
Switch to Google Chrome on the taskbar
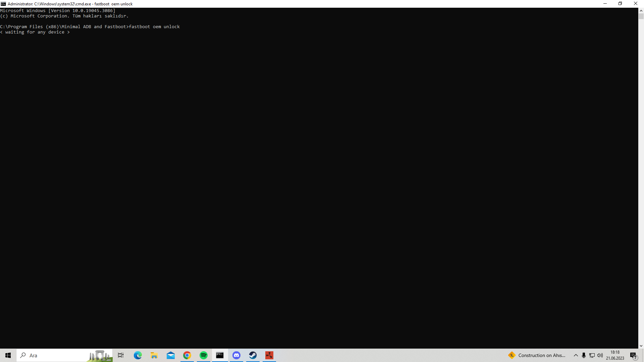[x=187, y=355]
